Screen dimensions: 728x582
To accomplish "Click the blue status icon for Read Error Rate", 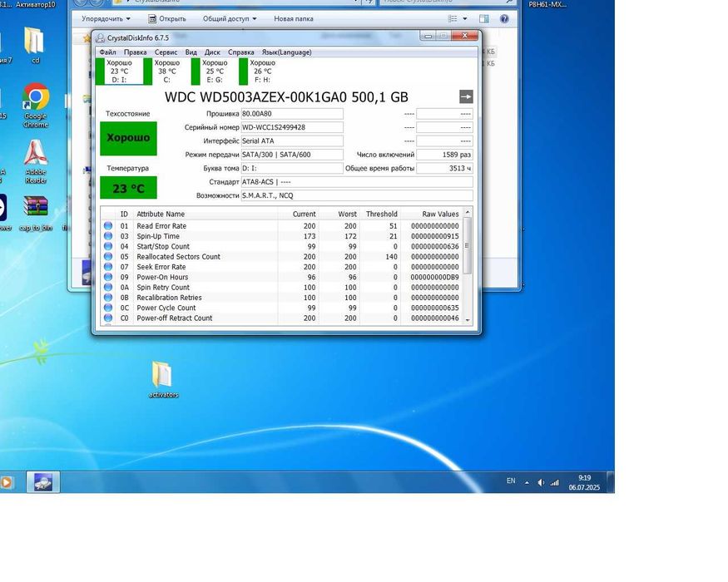I will pos(108,225).
